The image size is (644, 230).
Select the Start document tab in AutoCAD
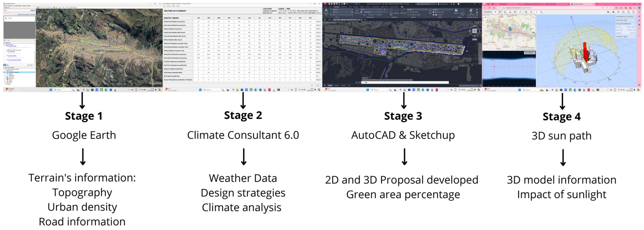click(329, 20)
